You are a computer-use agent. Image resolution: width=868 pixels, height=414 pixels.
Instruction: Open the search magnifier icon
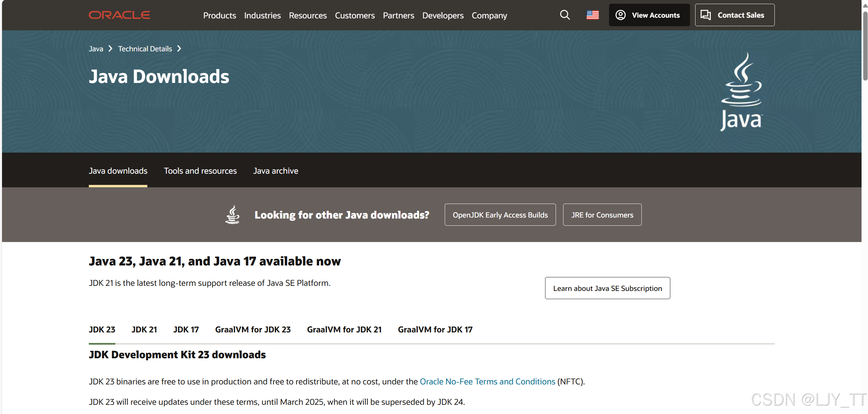(x=565, y=15)
